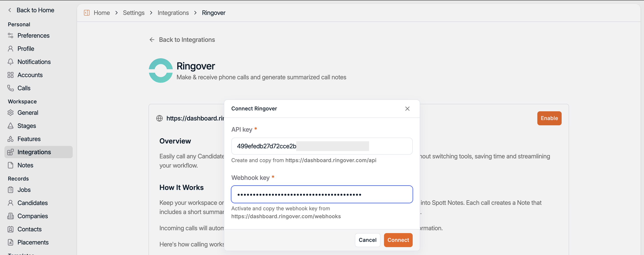This screenshot has height=255, width=644.
Task: Click the Integrations breadcrumb
Action: pyautogui.click(x=173, y=13)
